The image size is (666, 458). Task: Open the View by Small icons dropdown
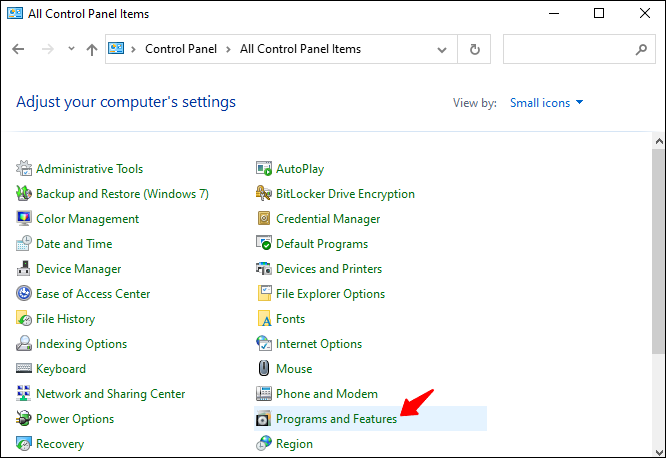click(546, 103)
